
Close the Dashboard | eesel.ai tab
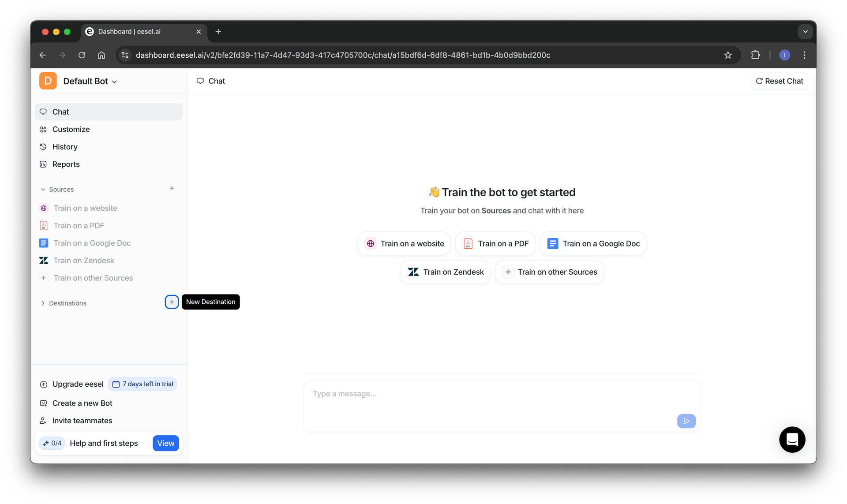pos(199,32)
